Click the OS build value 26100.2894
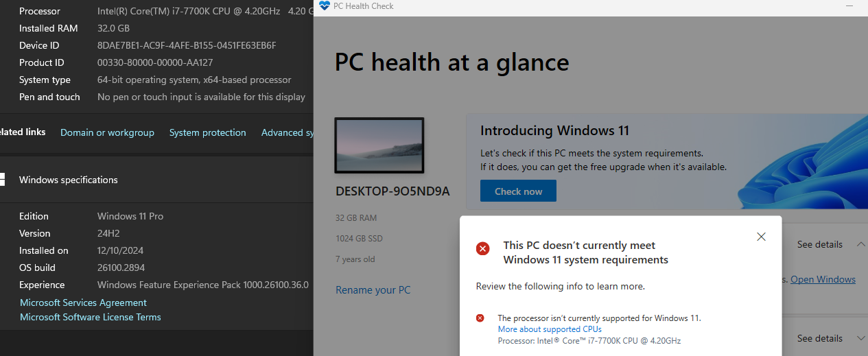The width and height of the screenshot is (868, 356). point(121,268)
